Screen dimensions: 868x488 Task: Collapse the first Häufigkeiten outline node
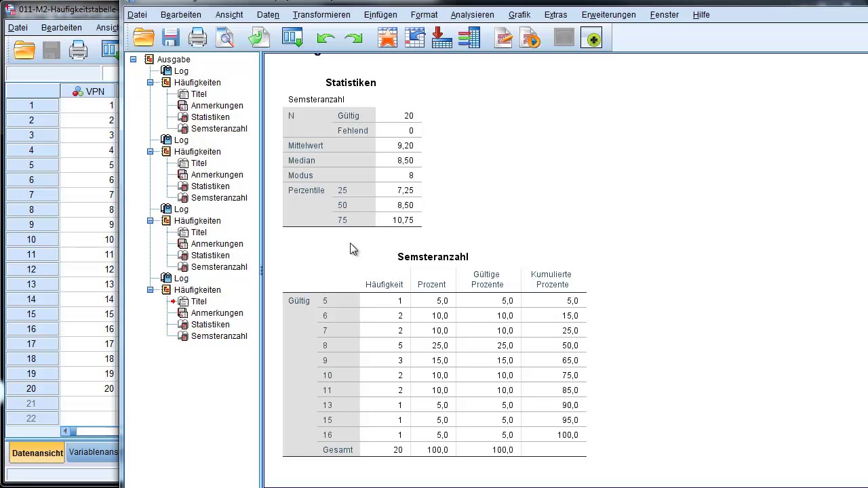click(x=151, y=83)
